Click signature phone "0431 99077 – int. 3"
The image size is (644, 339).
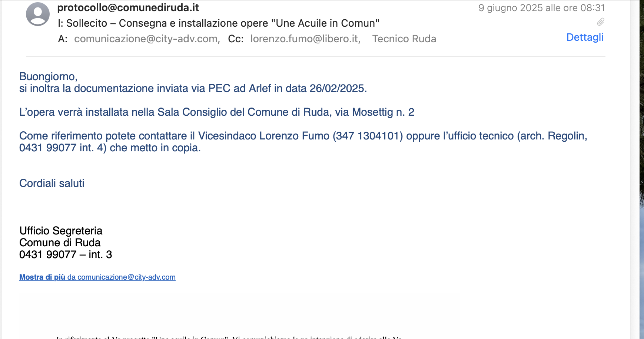66,254
